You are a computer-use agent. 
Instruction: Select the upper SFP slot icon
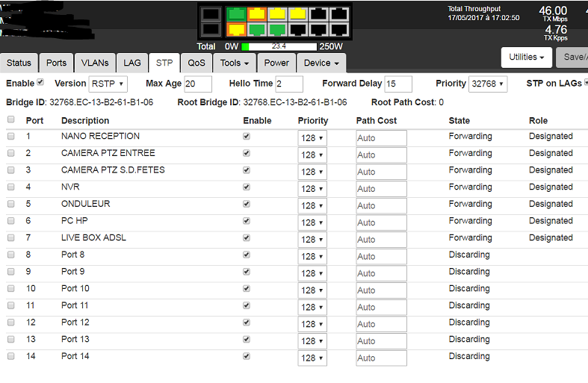[x=210, y=13]
